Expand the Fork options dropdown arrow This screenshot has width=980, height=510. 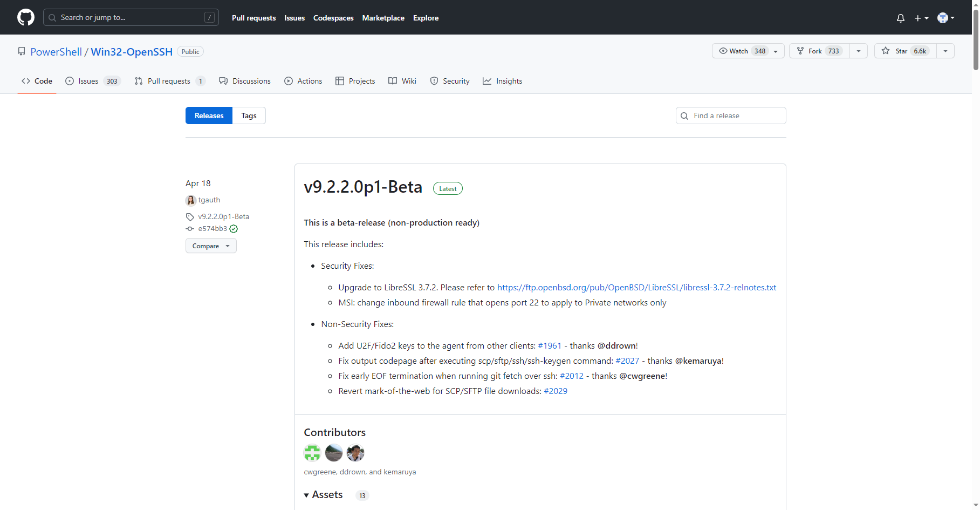(859, 51)
